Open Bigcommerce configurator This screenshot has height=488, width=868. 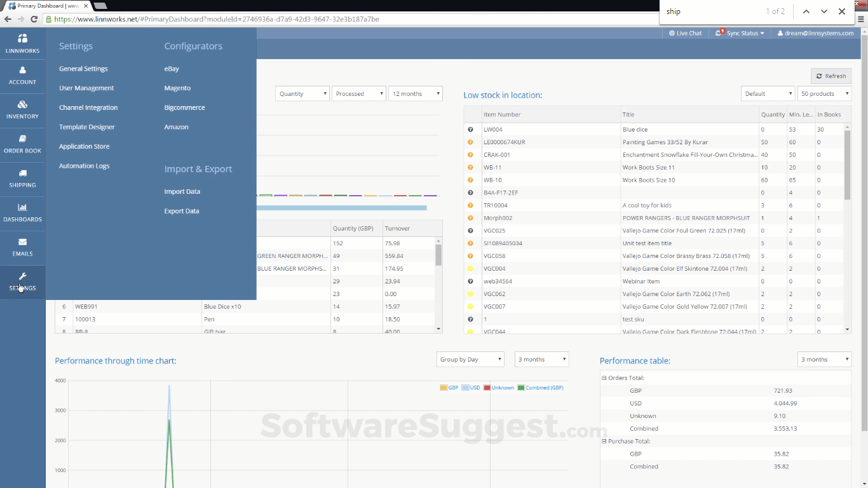pyautogui.click(x=184, y=108)
